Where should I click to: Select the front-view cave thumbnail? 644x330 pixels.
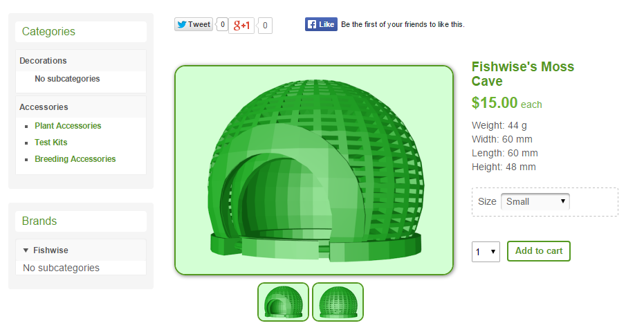pos(283,302)
